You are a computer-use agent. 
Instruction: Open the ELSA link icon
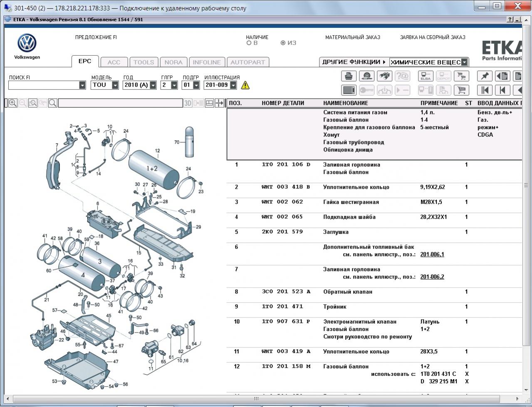pyautogui.click(x=426, y=76)
